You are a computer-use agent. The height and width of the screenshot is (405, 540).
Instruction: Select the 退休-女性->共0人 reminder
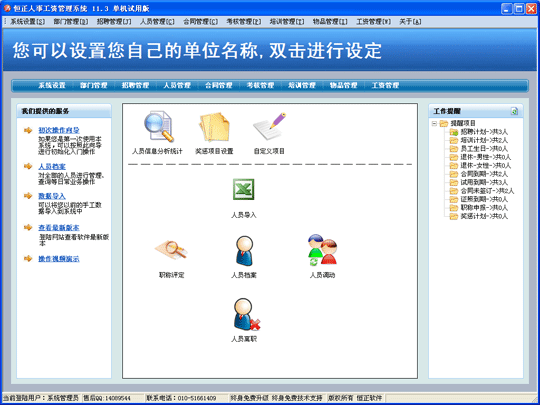click(486, 165)
